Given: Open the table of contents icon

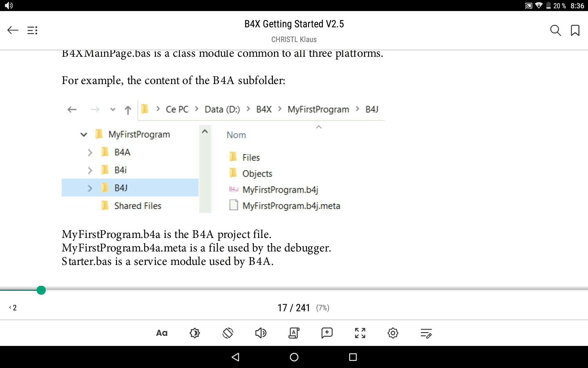Looking at the screenshot, I should [x=32, y=30].
